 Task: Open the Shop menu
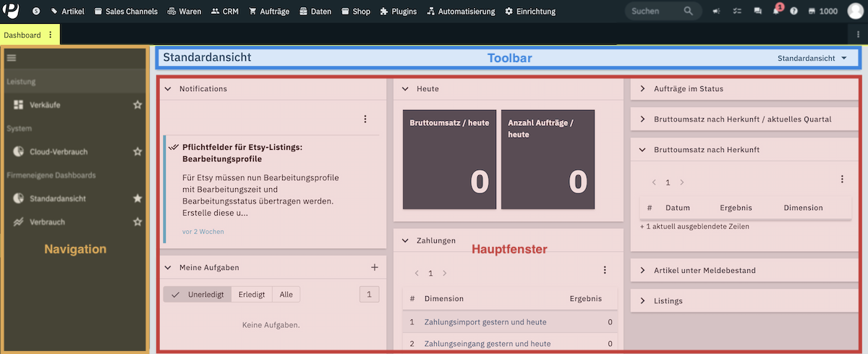point(355,12)
